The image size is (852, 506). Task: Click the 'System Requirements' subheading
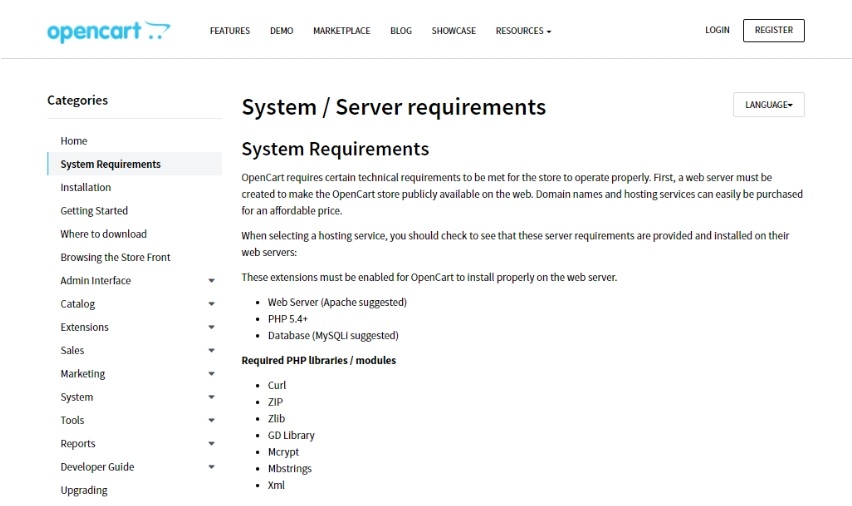tap(335, 149)
